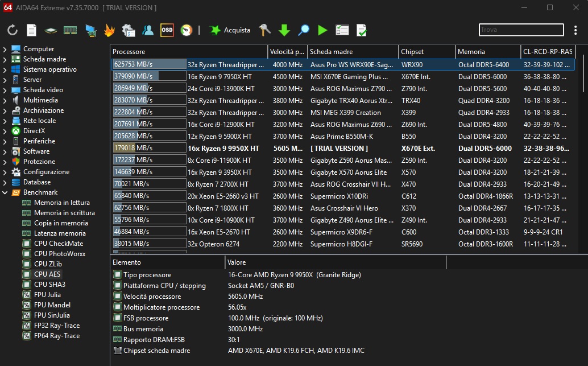This screenshot has height=366, width=588.
Task: Select Copia in memoria benchmark
Action: (61, 223)
